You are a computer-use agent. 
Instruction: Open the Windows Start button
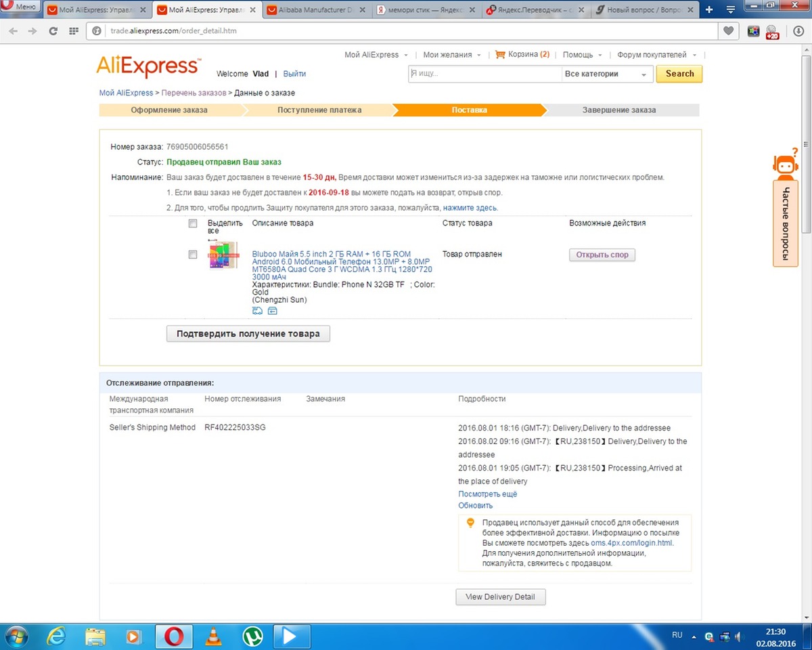tap(16, 636)
